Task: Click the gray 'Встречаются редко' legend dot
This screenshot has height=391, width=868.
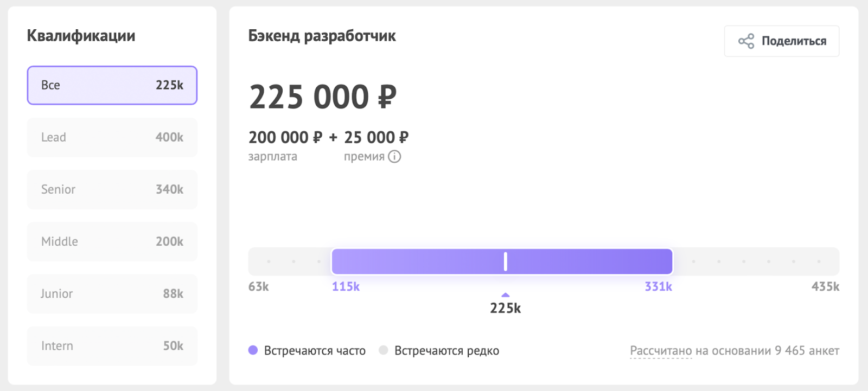Action: tap(384, 350)
